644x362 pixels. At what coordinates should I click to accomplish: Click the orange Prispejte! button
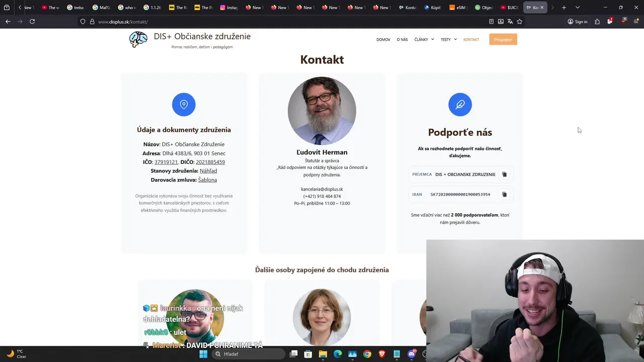click(503, 40)
